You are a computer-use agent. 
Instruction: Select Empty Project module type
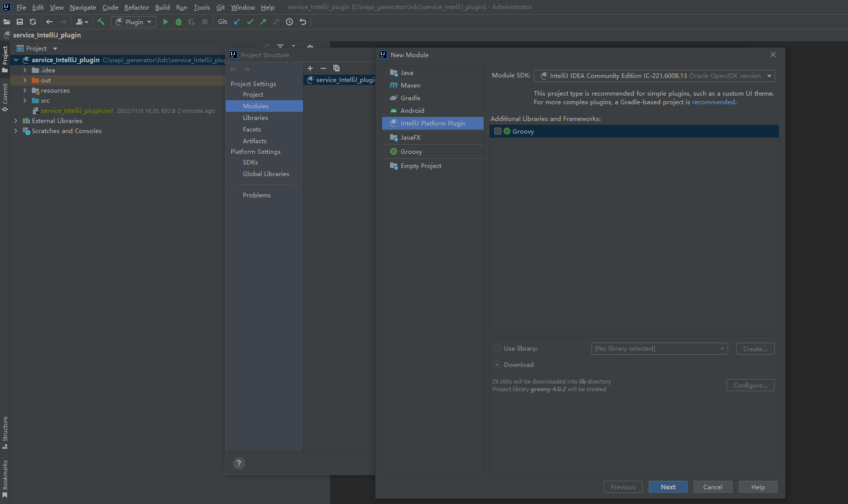(433, 166)
